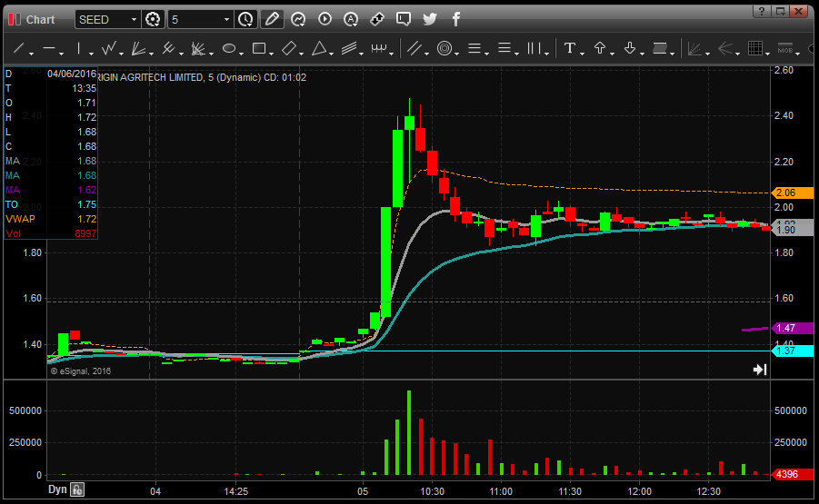The width and height of the screenshot is (819, 504).
Task: Select the triangle drawing tool
Action: [319, 48]
